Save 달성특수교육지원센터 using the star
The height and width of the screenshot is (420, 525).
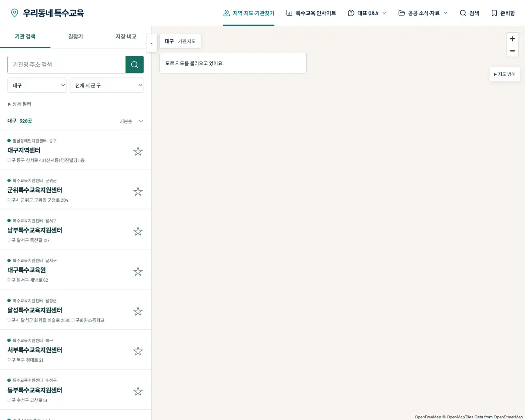(138, 311)
